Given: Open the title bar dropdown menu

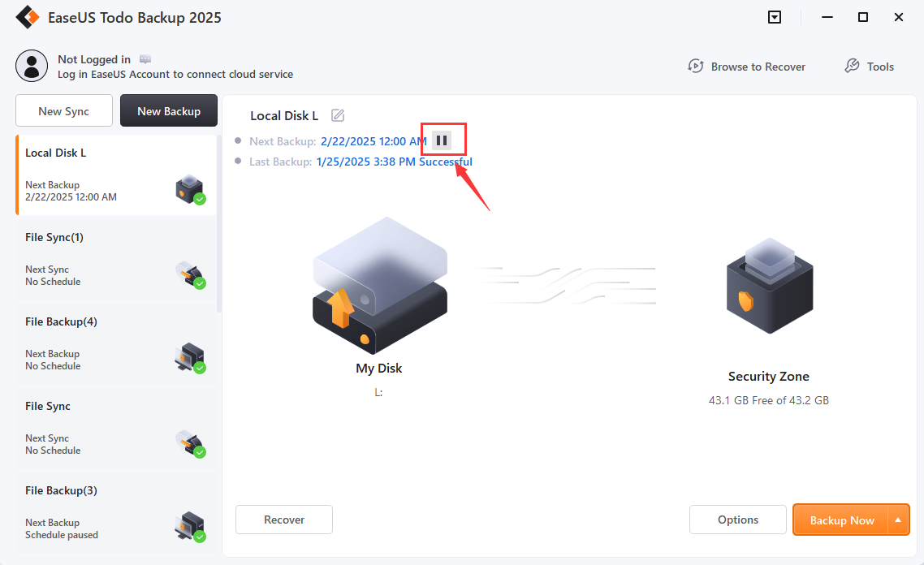Looking at the screenshot, I should click(775, 17).
